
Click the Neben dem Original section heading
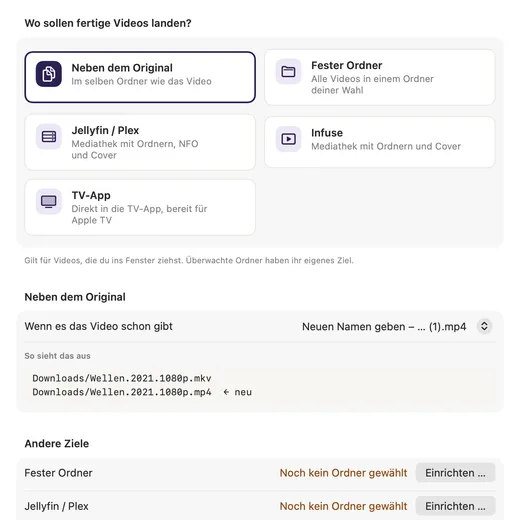[75, 297]
